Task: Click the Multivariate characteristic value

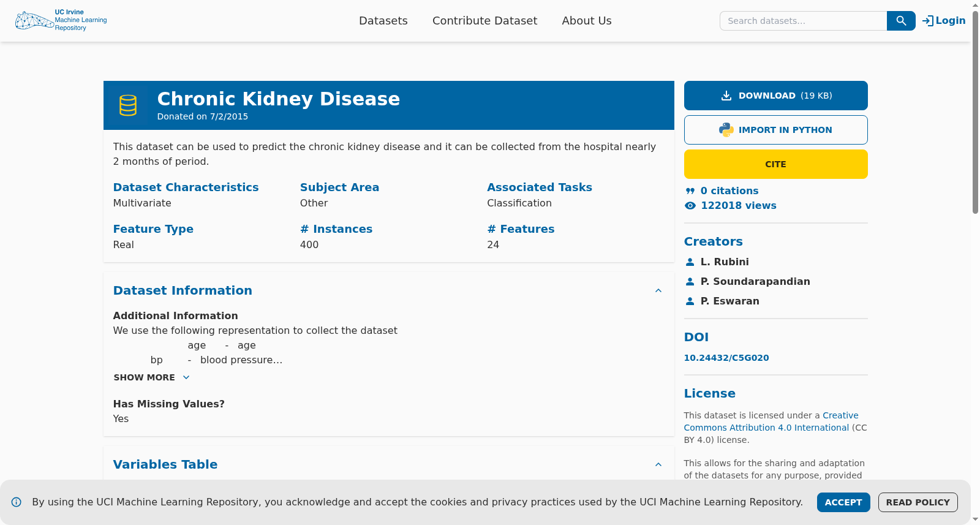Action: pyautogui.click(x=142, y=203)
